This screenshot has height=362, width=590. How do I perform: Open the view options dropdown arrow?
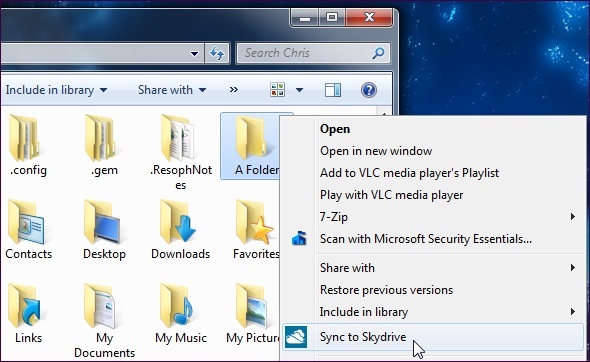pyautogui.click(x=300, y=90)
